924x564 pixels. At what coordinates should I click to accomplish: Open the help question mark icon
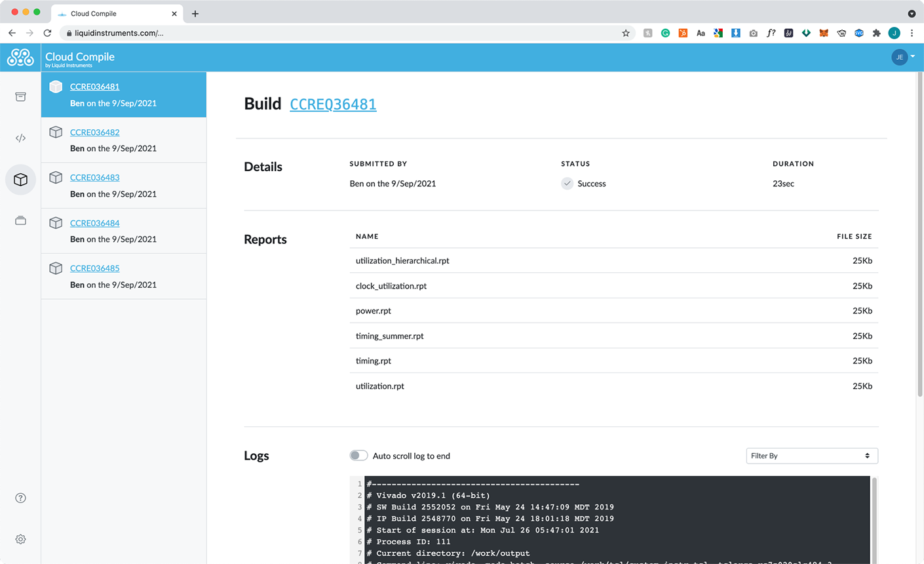(20, 498)
